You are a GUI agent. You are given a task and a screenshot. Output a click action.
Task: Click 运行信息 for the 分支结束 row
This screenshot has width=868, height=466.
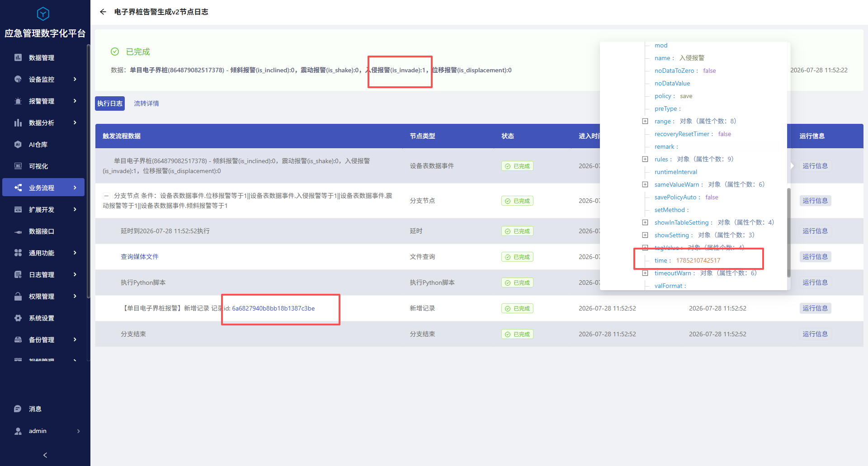click(x=815, y=334)
